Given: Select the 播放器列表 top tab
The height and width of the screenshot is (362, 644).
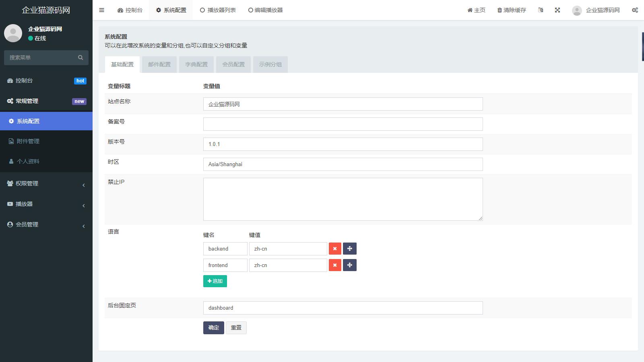Looking at the screenshot, I should [x=218, y=10].
